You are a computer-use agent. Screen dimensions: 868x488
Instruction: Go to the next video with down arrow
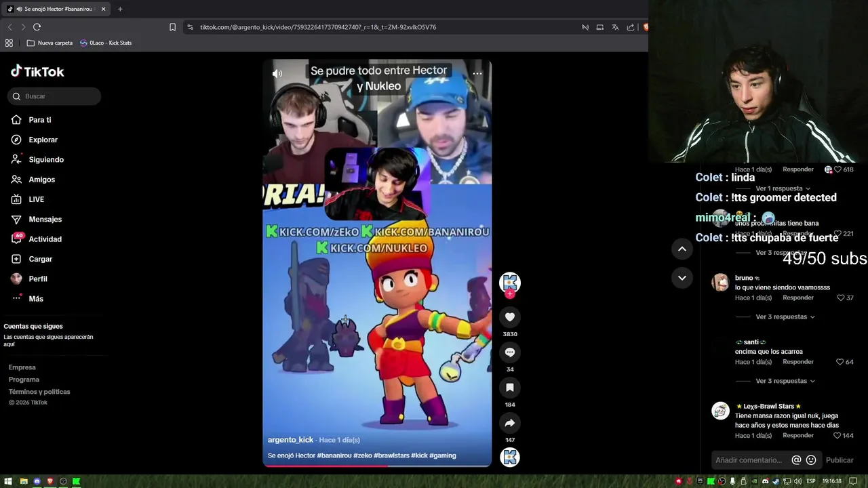(x=682, y=278)
